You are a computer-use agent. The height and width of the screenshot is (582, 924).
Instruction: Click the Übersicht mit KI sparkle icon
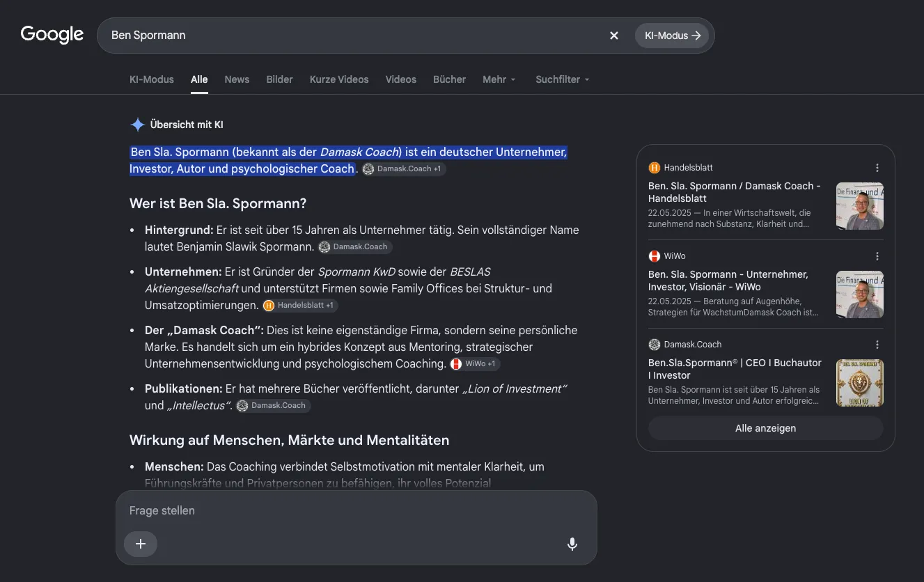click(138, 125)
